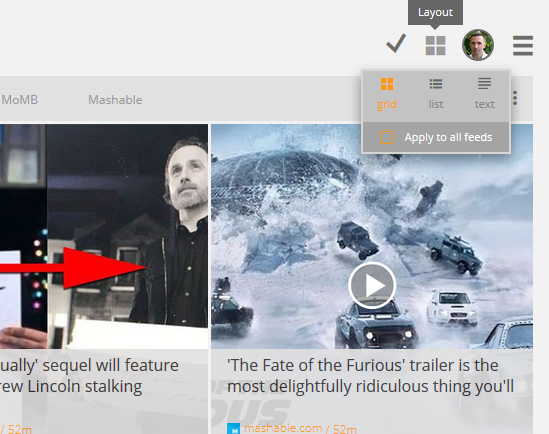Open the Layout grid icon in header
Viewport: 549px width, 434px height.
coord(435,46)
